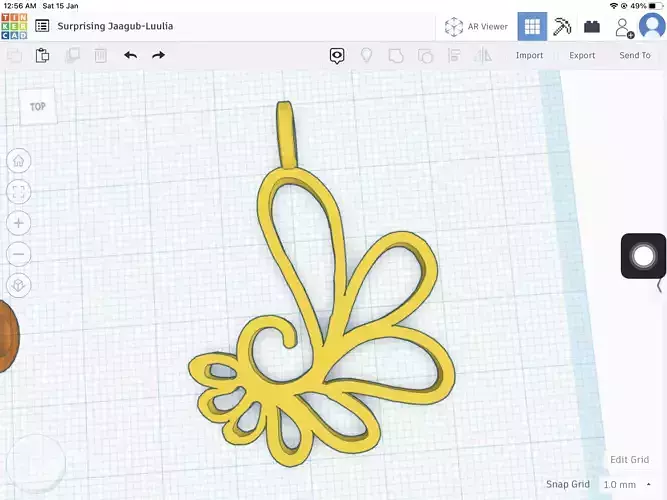Image resolution: width=667 pixels, height=500 pixels.
Task: Switch to orthographic/perspective view cube icon
Action: (19, 285)
